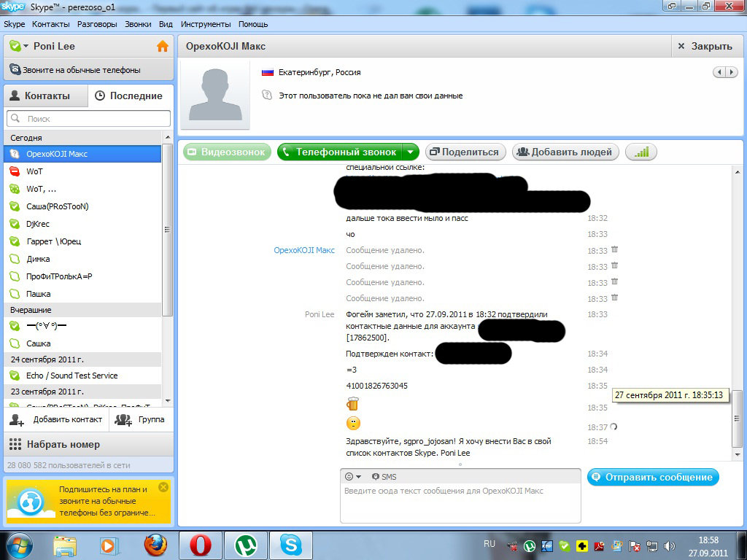Go to next profile info arrow

tap(732, 72)
